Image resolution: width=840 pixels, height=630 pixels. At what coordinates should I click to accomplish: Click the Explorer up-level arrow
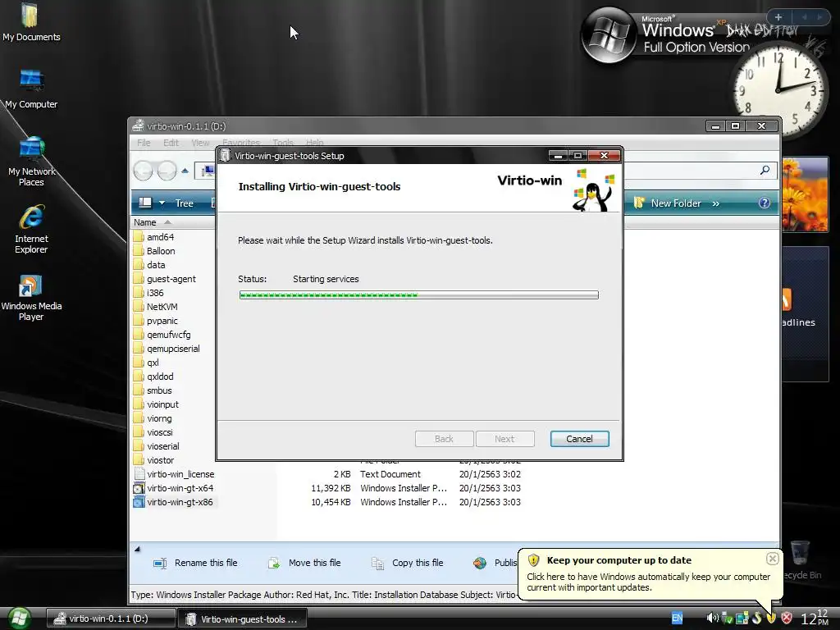point(185,171)
